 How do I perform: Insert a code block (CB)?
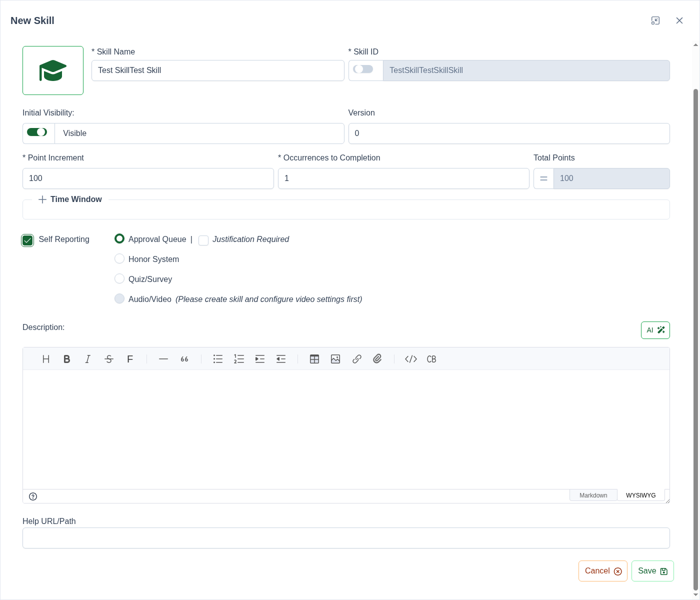click(431, 359)
